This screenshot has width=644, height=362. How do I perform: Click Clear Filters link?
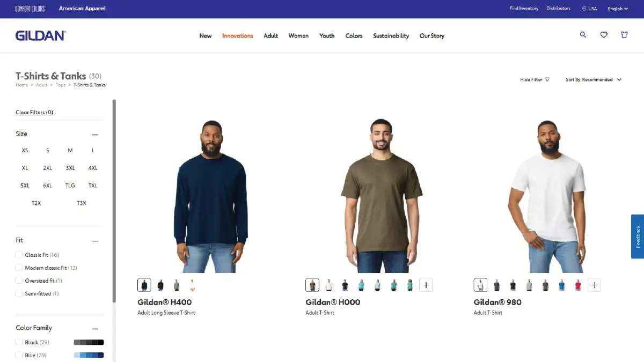[x=34, y=112]
